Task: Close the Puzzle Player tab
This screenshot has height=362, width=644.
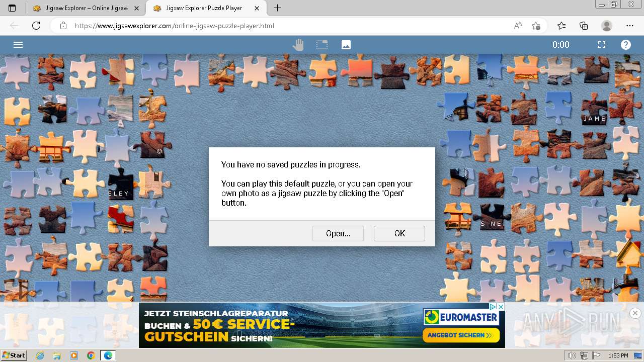Action: coord(258,8)
